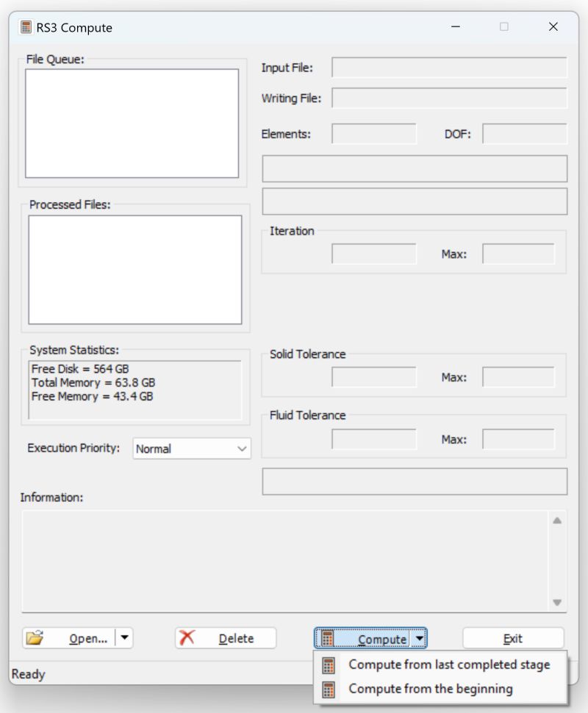
Task: Click the DOF field
Action: [524, 134]
